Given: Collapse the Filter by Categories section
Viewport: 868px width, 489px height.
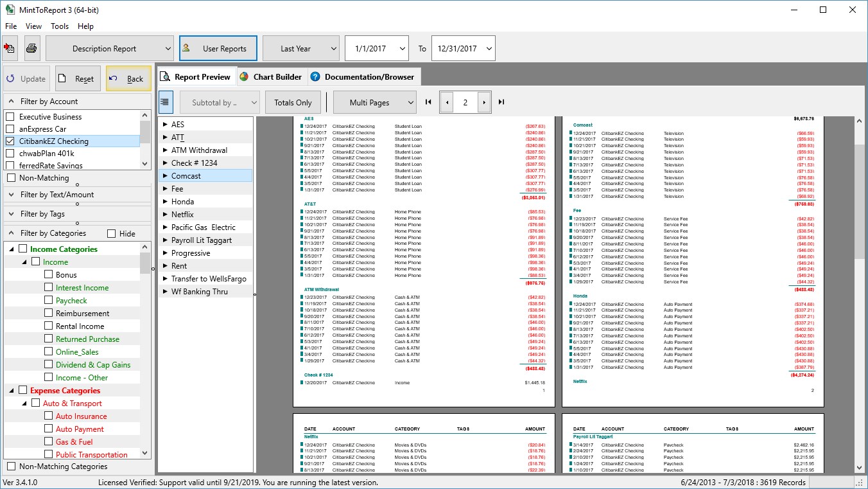Looking at the screenshot, I should (x=11, y=233).
